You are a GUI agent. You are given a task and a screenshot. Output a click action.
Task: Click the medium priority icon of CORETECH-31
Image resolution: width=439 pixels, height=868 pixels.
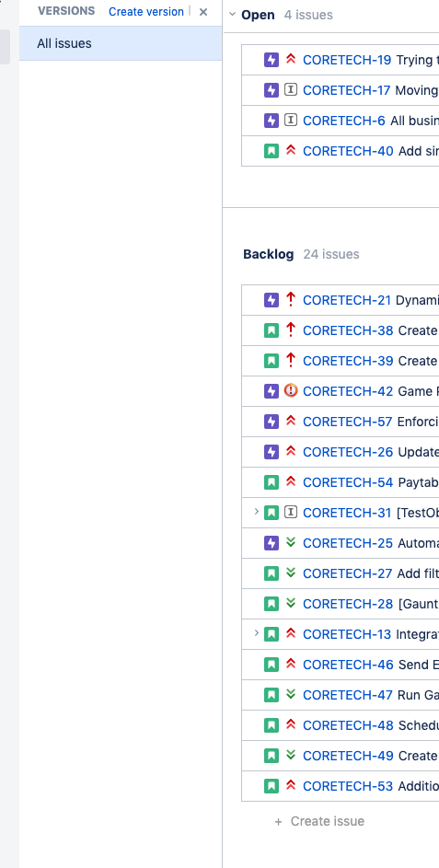coord(291,513)
